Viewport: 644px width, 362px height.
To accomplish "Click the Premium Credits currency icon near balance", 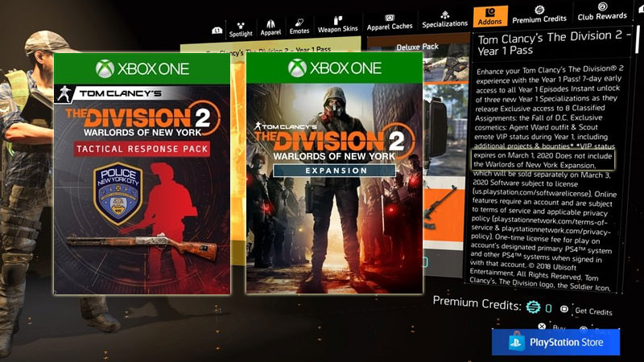I will coord(533,306).
